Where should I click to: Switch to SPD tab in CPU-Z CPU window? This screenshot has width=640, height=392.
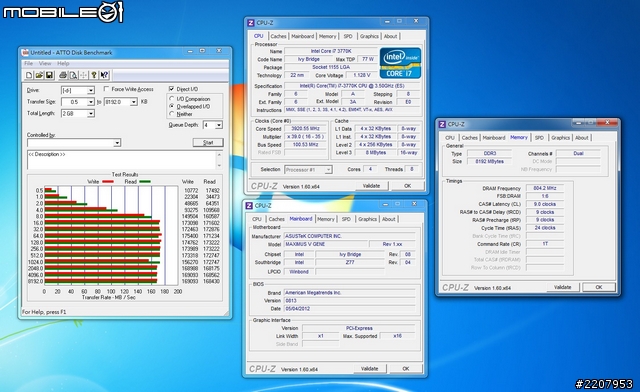pos(348,36)
